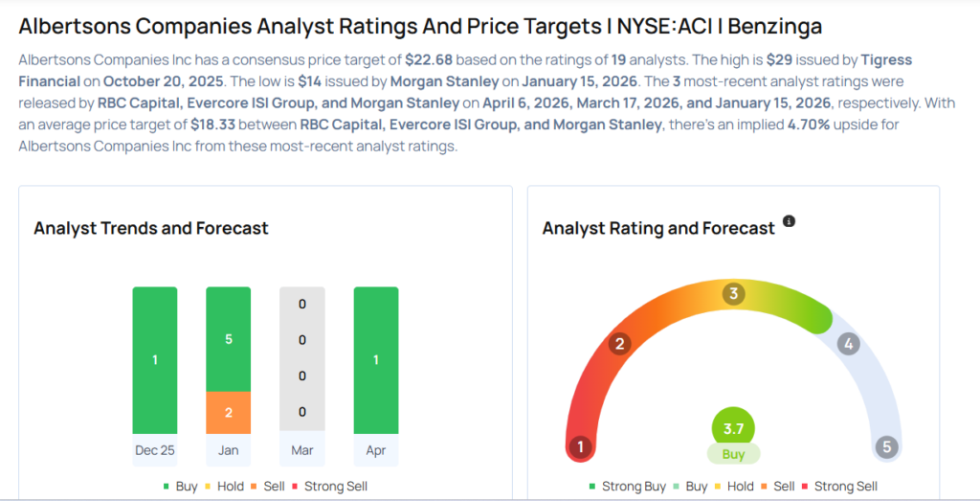Click the red number 1 gauge marker
980x501 pixels.
(579, 446)
